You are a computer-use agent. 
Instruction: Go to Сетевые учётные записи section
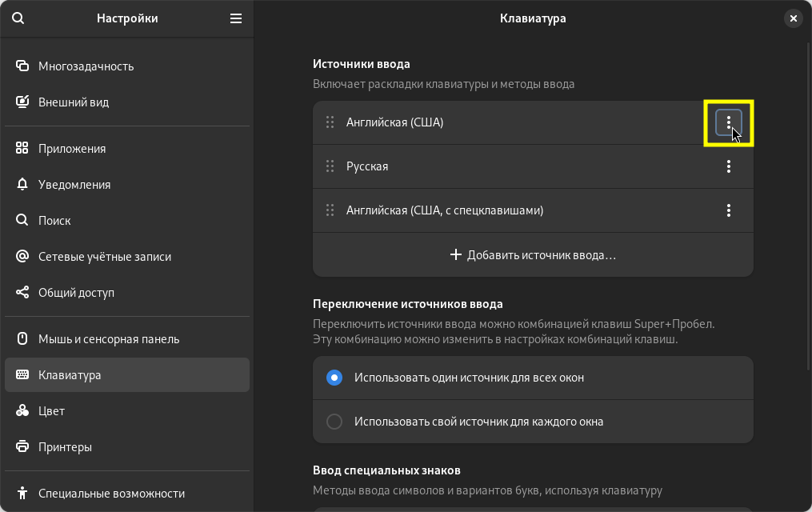(x=104, y=257)
